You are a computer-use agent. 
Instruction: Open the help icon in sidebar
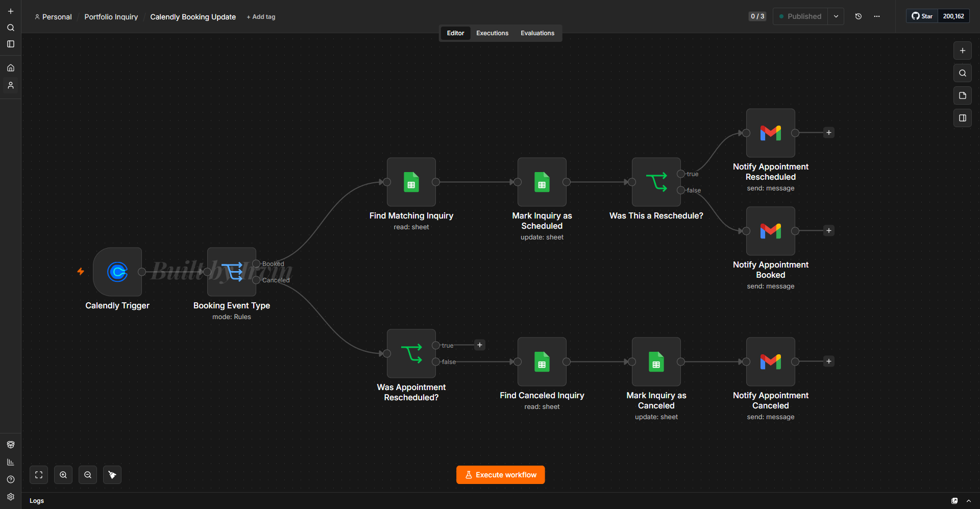pyautogui.click(x=11, y=479)
